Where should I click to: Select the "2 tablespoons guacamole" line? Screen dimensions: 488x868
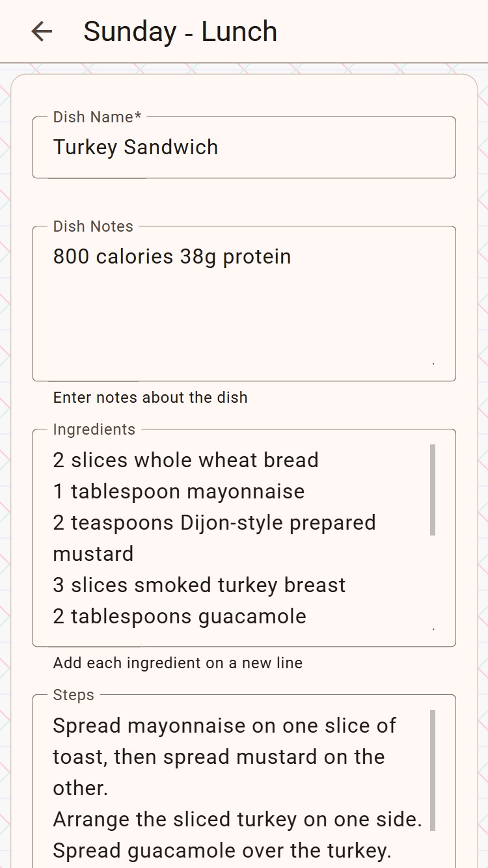(x=180, y=617)
